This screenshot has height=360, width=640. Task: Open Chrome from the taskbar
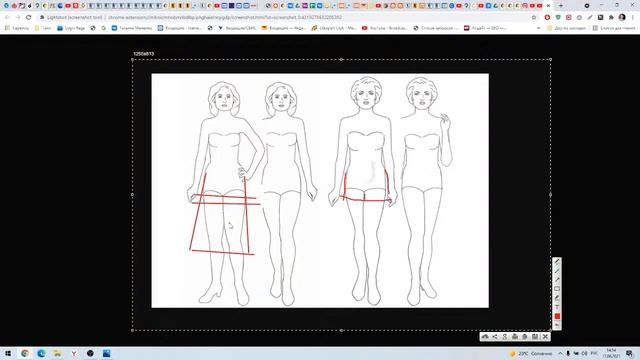pos(24,353)
